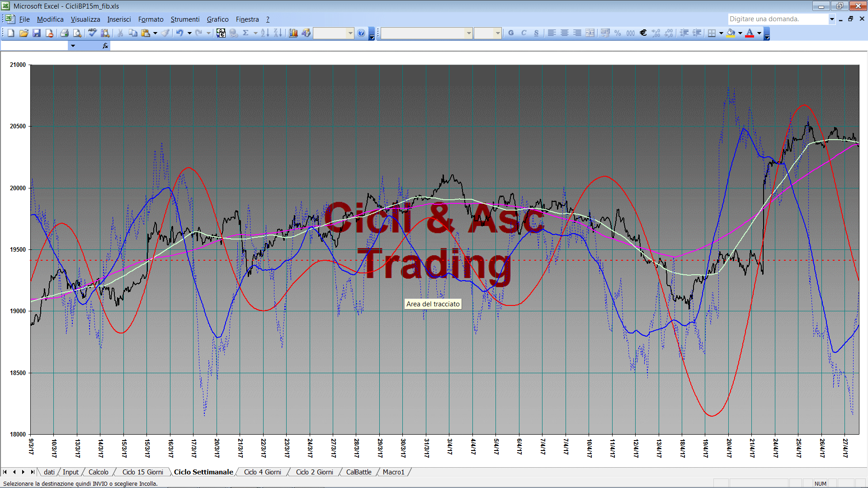
Task: Open the Name Box dropdown arrow
Action: [x=73, y=46]
